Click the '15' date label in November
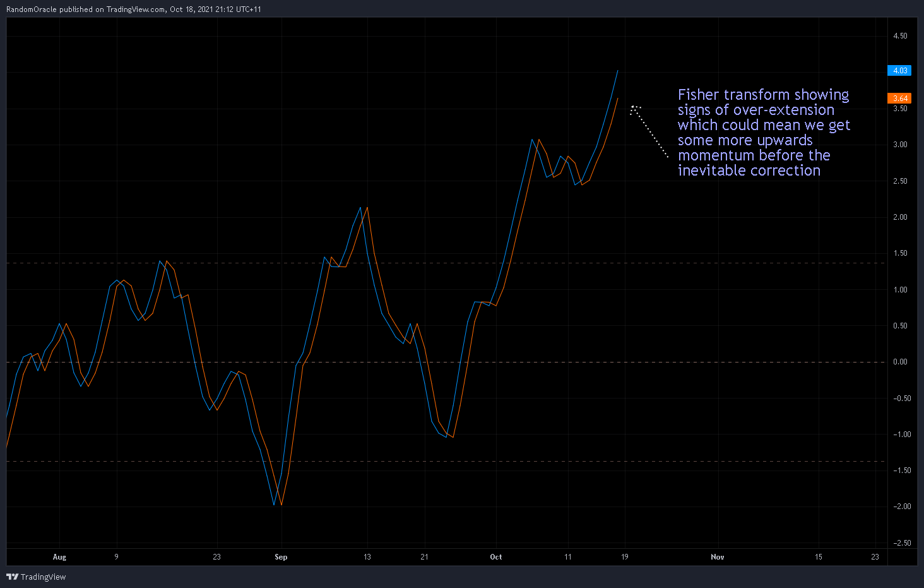Image resolution: width=924 pixels, height=588 pixels. click(x=819, y=557)
